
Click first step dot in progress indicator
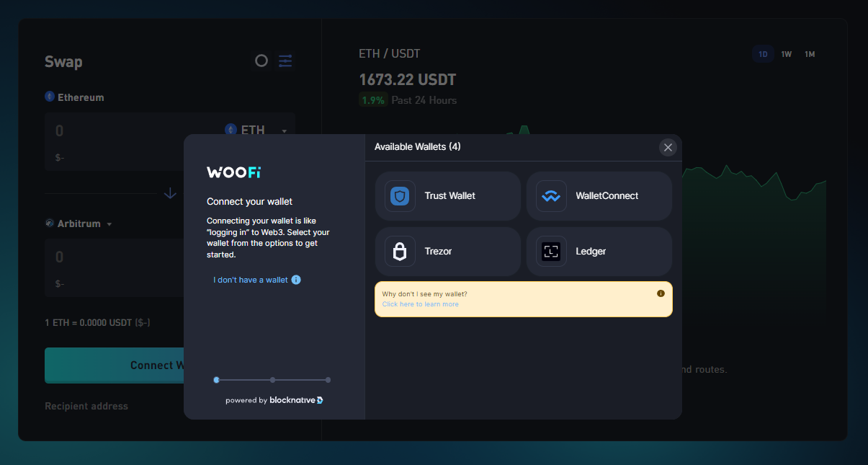tap(216, 380)
